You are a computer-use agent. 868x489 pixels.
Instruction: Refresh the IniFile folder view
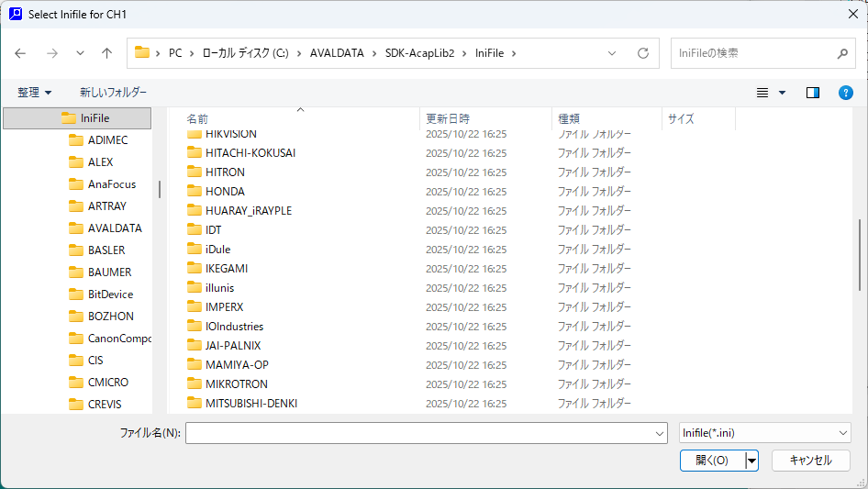click(x=642, y=53)
